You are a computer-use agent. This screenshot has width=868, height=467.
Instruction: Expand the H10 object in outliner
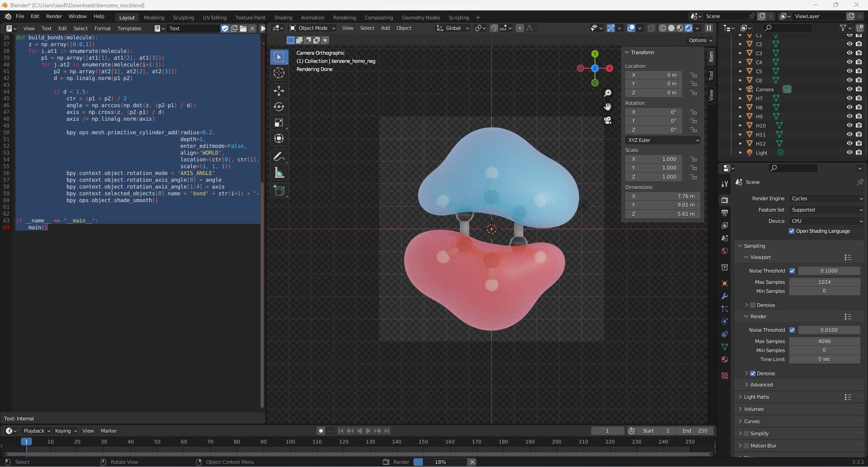coord(741,125)
